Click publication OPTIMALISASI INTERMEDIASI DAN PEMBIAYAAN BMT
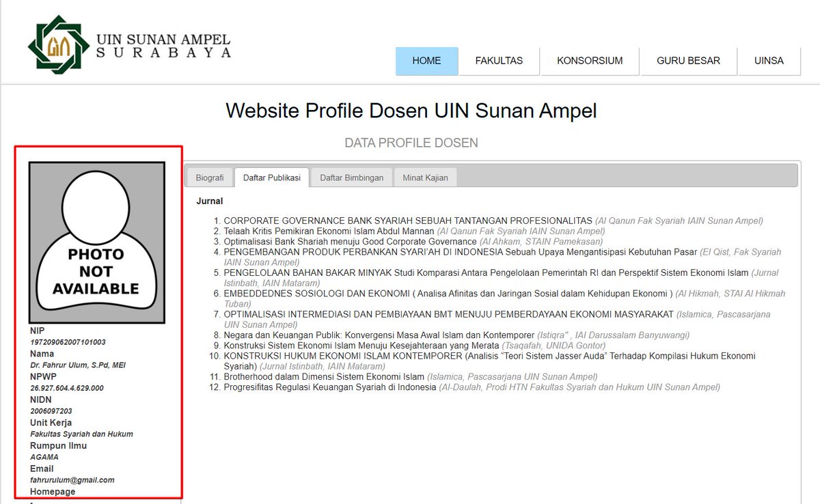 coord(448,314)
